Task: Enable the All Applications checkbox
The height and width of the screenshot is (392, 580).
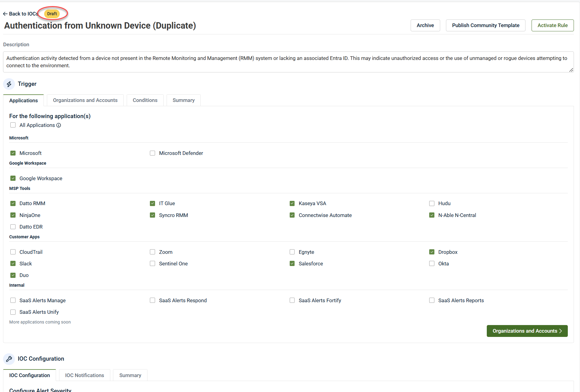Action: point(13,125)
